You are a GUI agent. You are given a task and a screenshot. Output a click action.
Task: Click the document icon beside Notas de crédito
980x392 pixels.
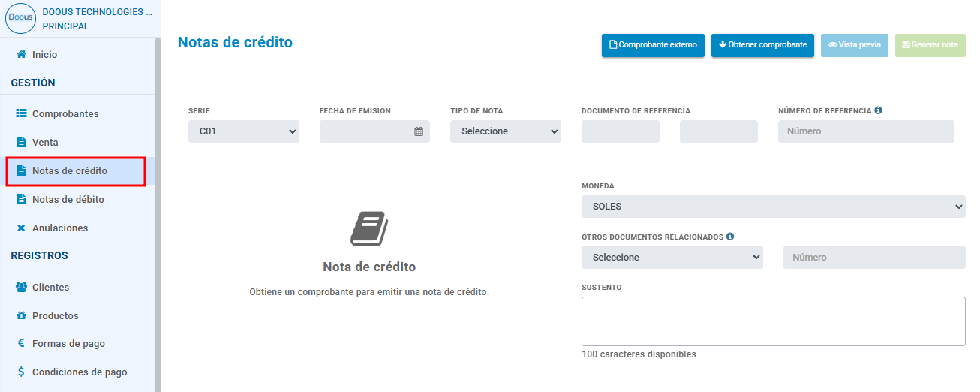click(x=21, y=170)
